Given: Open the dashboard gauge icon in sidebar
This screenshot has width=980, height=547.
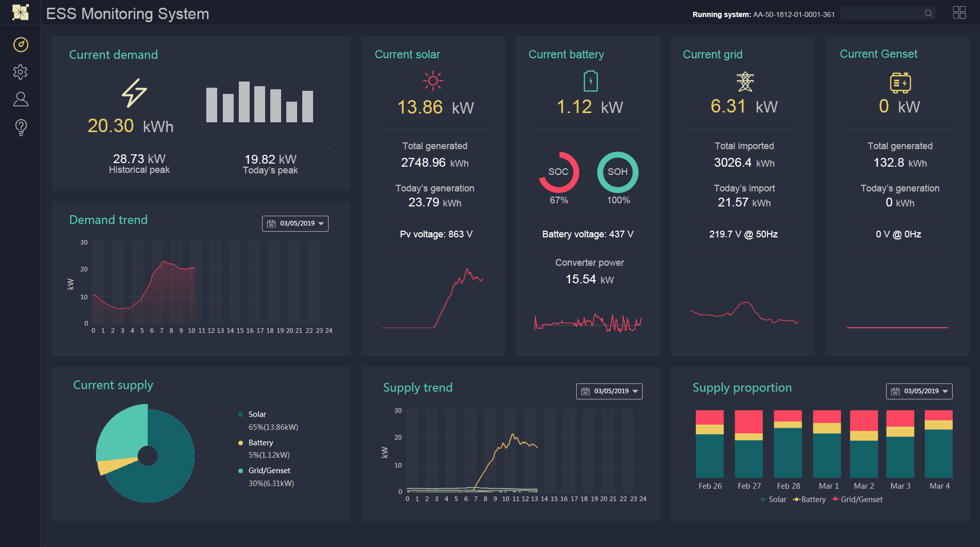Looking at the screenshot, I should (21, 45).
